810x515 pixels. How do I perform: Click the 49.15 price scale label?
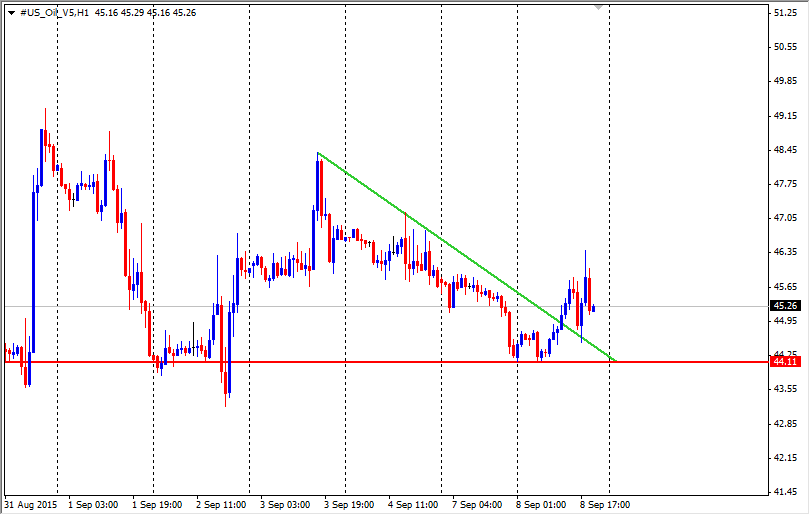point(785,116)
